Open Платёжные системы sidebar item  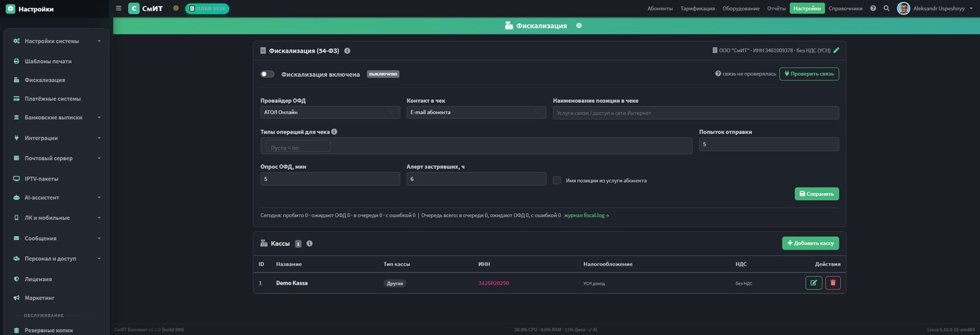[57, 99]
